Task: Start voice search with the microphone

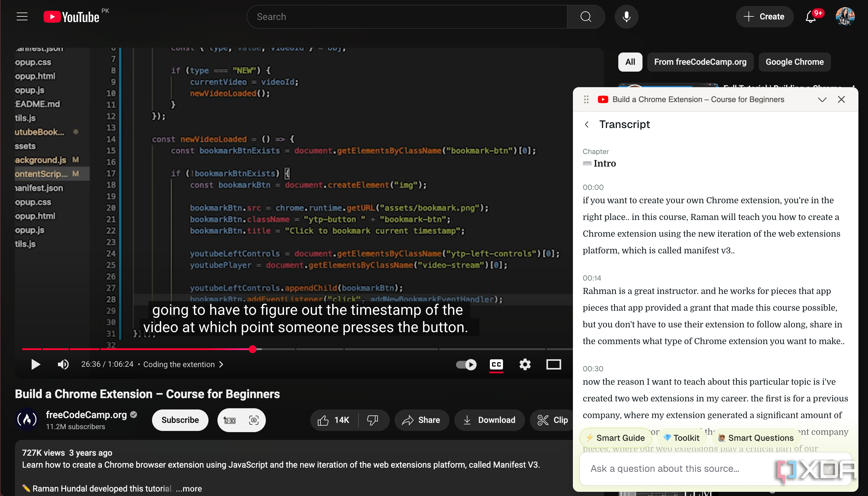Action: click(x=626, y=17)
